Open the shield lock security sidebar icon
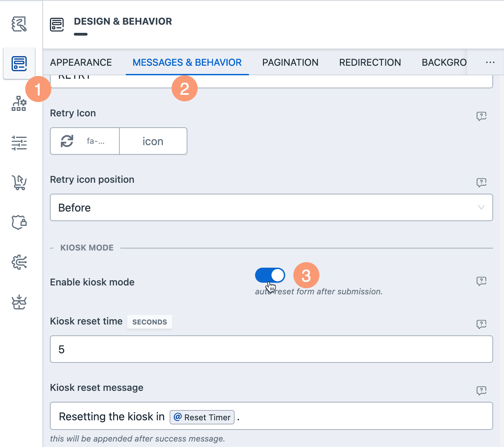This screenshot has height=447, width=504. click(x=19, y=222)
